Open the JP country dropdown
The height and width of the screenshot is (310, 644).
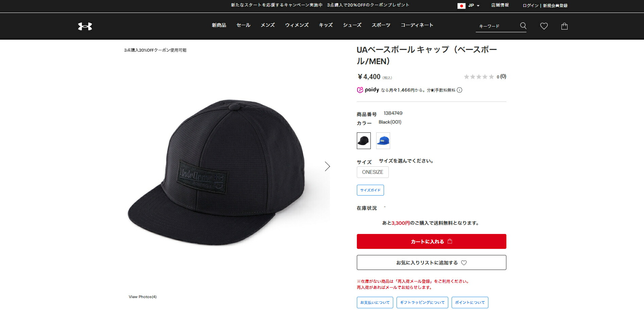[474, 5]
